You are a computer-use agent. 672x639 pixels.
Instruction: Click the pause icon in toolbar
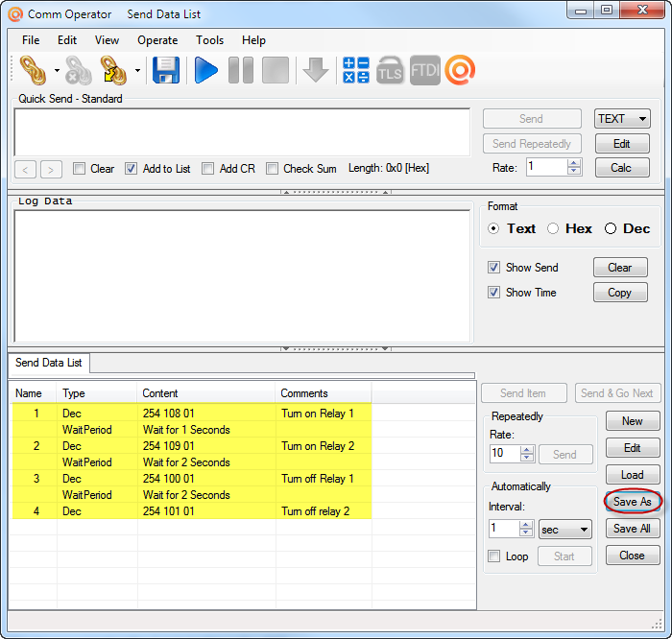click(x=241, y=70)
